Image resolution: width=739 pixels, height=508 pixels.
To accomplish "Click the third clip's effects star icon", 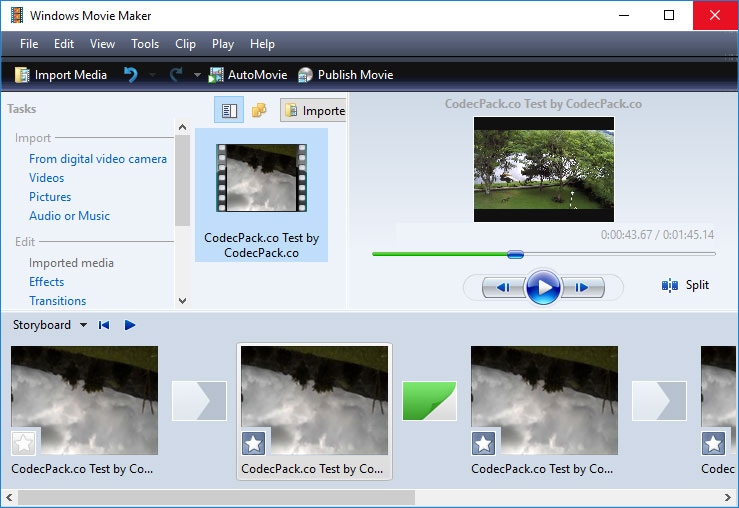I will click(x=484, y=443).
